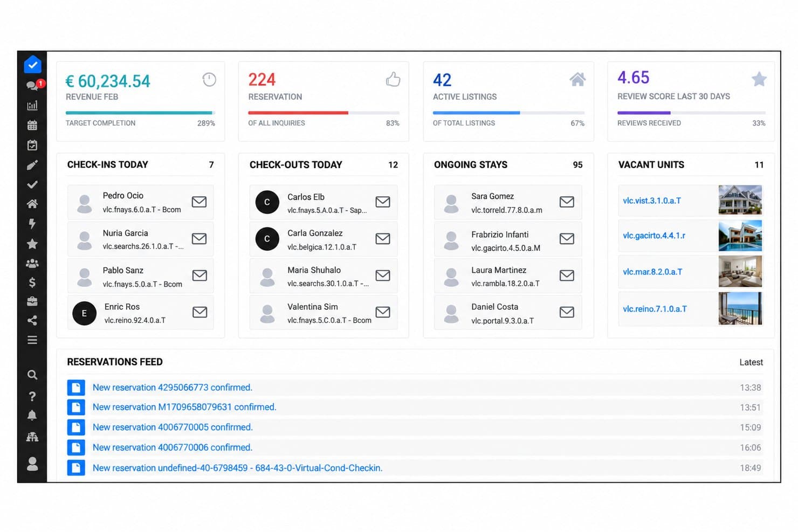798x532 pixels.
Task: Select 'Maria Shuhalo' in check-outs list
Action: tap(314, 270)
